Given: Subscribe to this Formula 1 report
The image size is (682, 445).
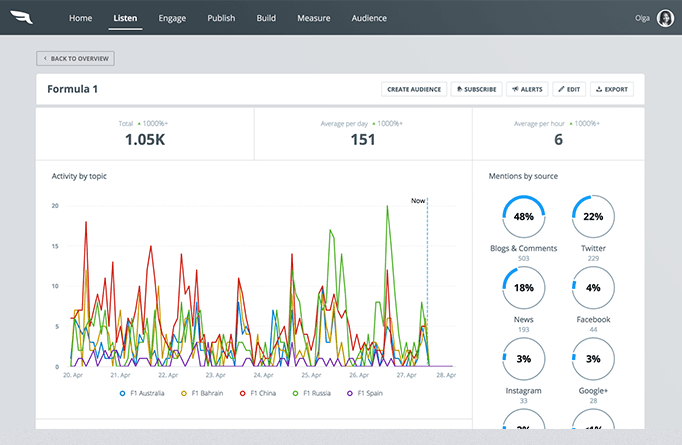Looking at the screenshot, I should tap(477, 89).
